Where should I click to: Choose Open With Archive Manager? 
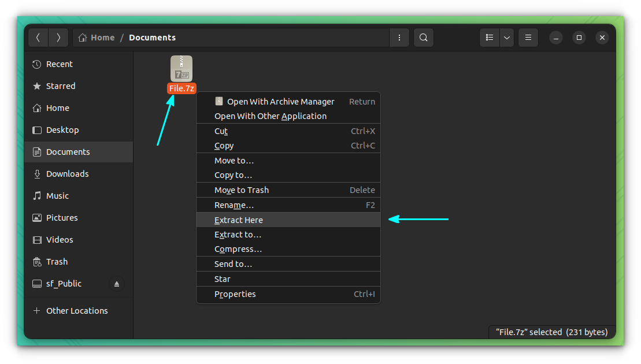[x=281, y=101]
